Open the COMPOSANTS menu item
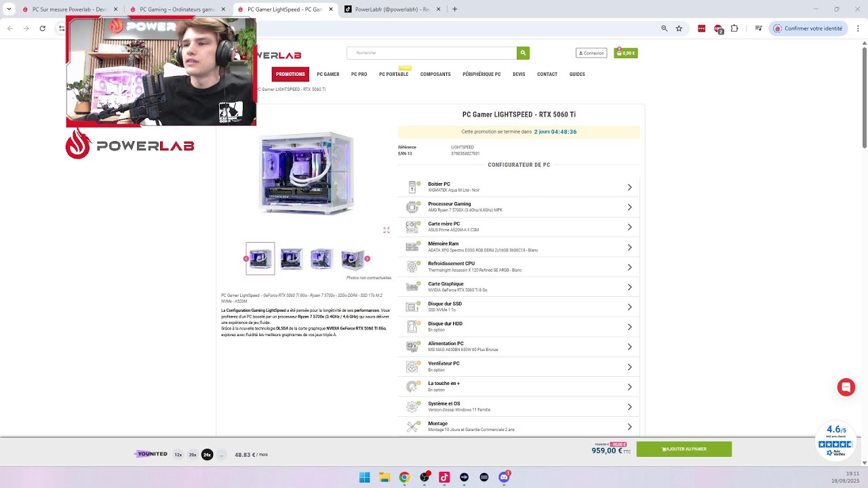 pos(435,74)
